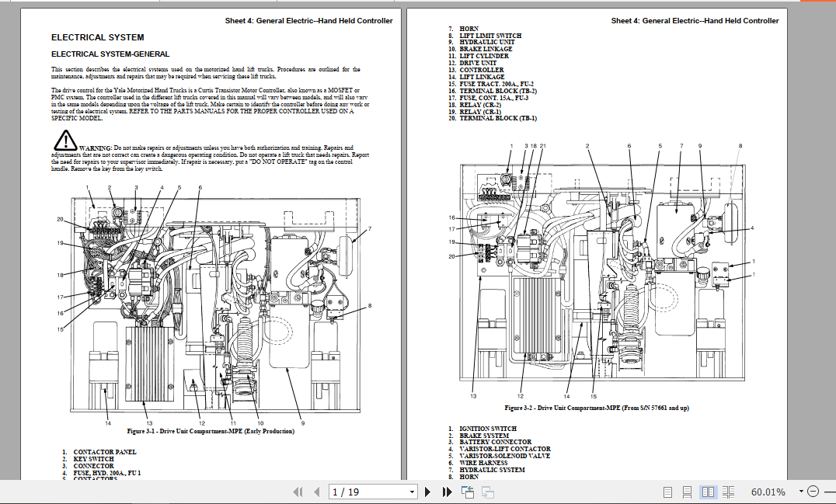Click the zoom out minus button
Viewport: 836px width, 504px height.
pos(813,492)
